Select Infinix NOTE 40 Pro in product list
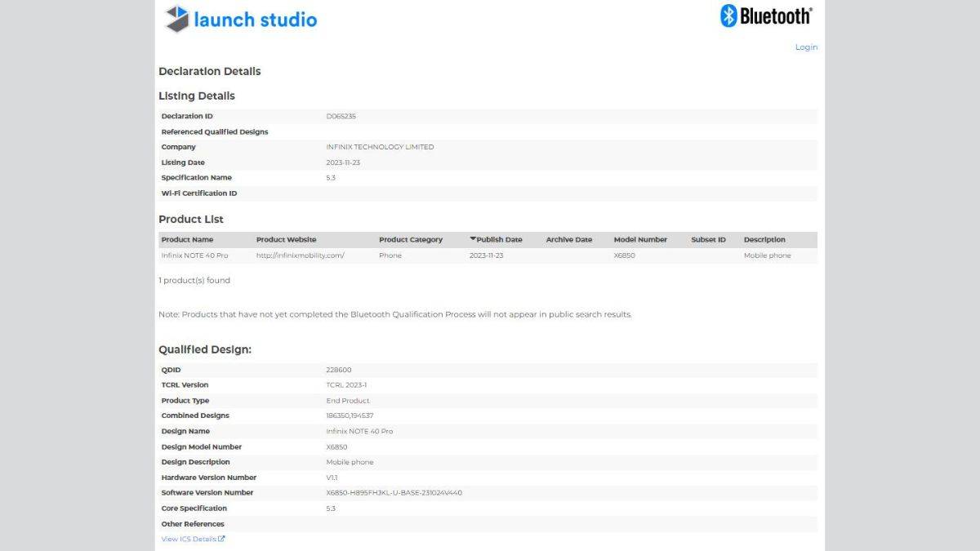Viewport: 980px width, 551px height. tap(194, 256)
